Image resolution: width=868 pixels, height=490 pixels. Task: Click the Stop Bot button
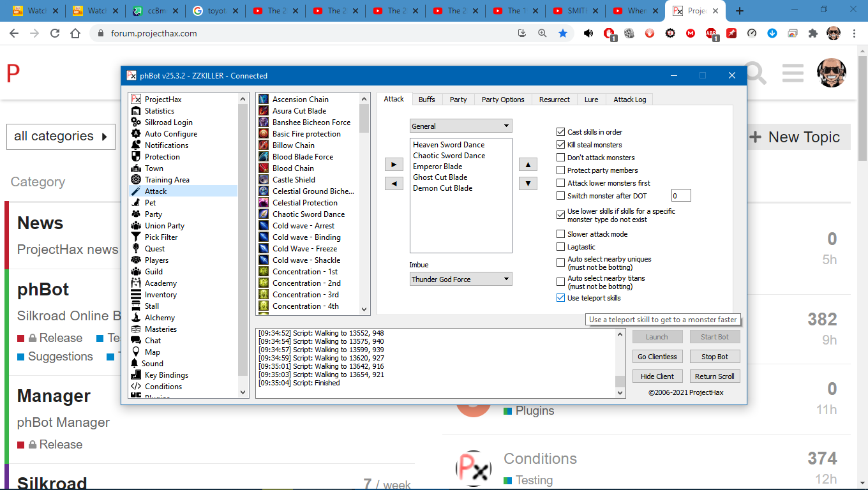point(714,357)
